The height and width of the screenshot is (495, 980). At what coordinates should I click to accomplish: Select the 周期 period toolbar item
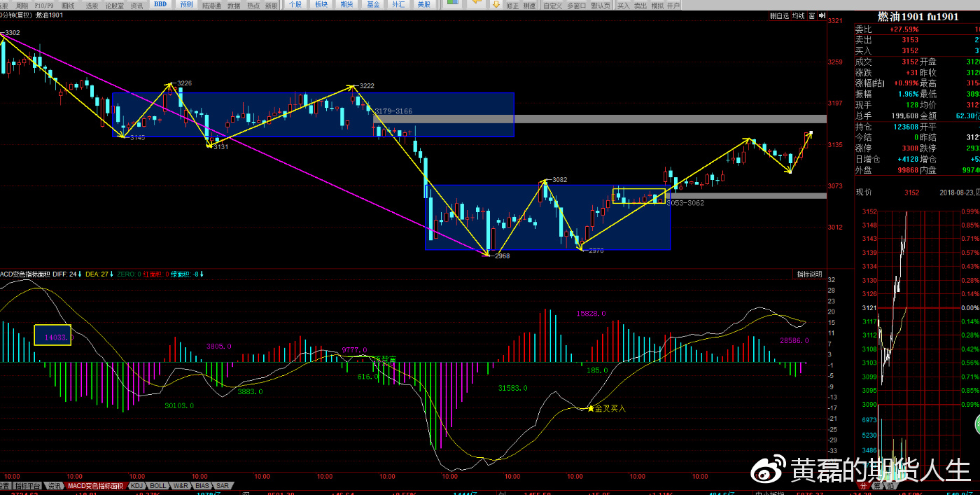pyautogui.click(x=22, y=5)
